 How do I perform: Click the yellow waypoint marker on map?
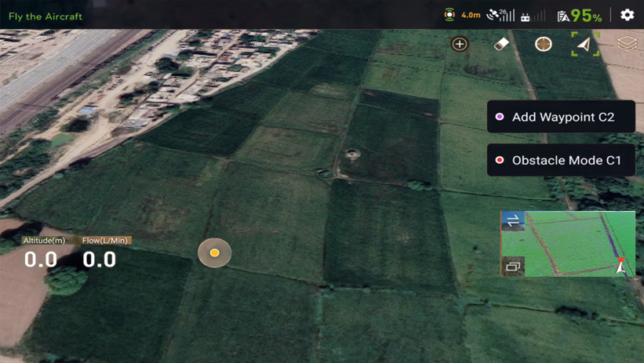point(214,253)
